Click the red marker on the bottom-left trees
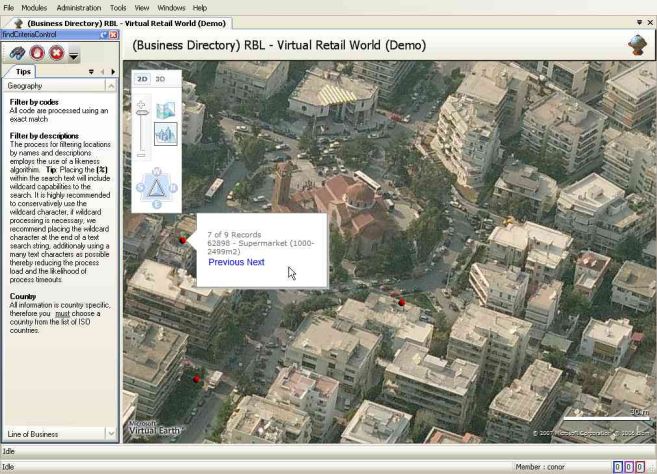 click(x=196, y=379)
